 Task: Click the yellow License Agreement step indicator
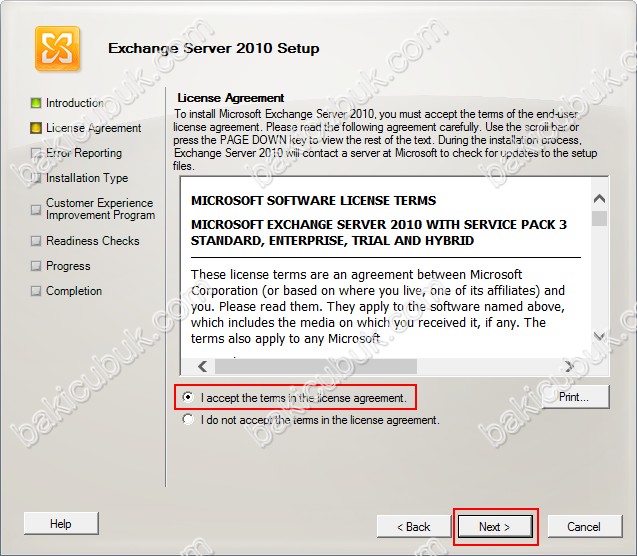[36, 128]
